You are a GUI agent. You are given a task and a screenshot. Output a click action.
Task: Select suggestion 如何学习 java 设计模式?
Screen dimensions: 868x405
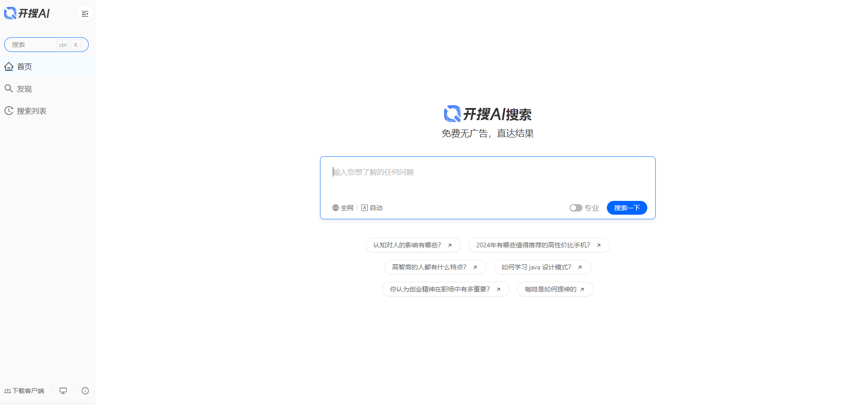(x=536, y=267)
